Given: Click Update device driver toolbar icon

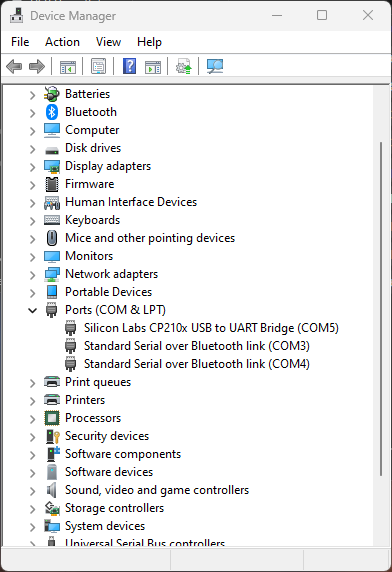Looking at the screenshot, I should click(183, 66).
